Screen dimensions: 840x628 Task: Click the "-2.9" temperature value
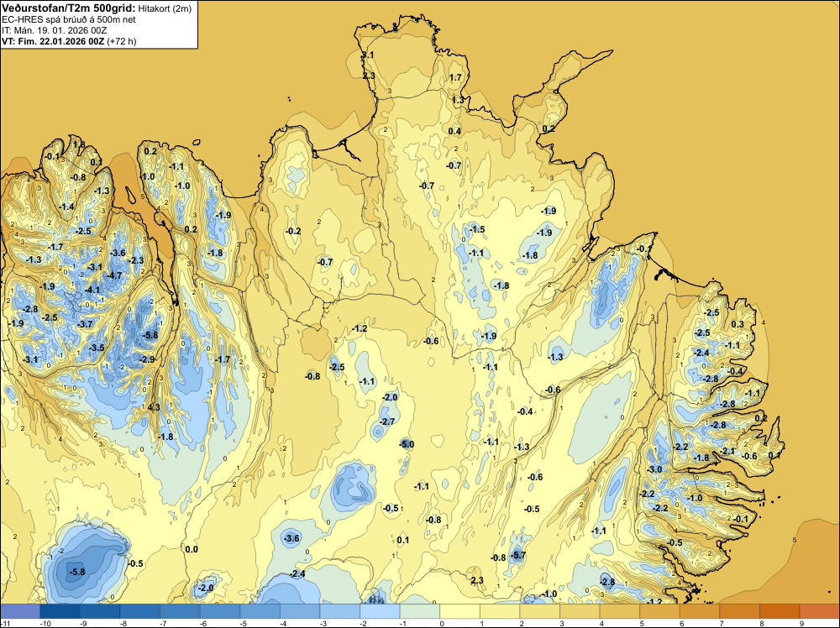[x=147, y=360]
